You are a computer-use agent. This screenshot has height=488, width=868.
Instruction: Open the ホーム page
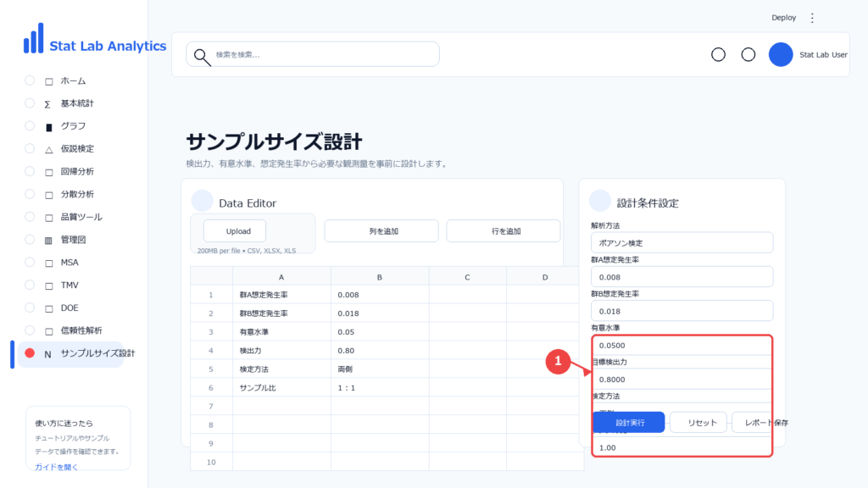73,80
